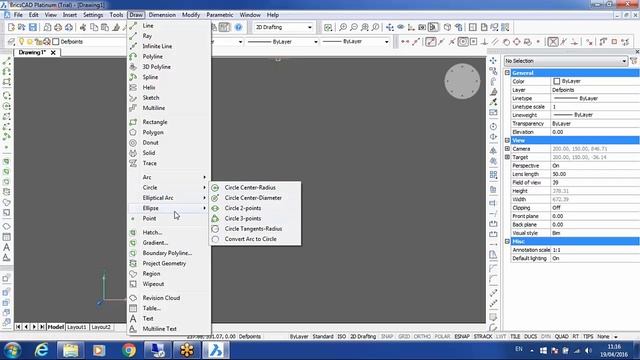Click the New drawing icon in the toolbar
Viewport: 640px width, 360px height.
[11, 27]
